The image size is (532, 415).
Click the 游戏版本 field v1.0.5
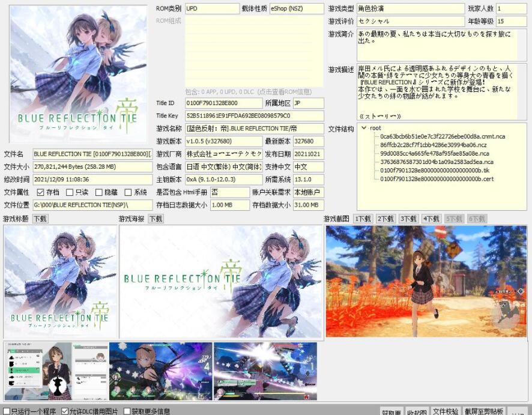[x=223, y=141]
